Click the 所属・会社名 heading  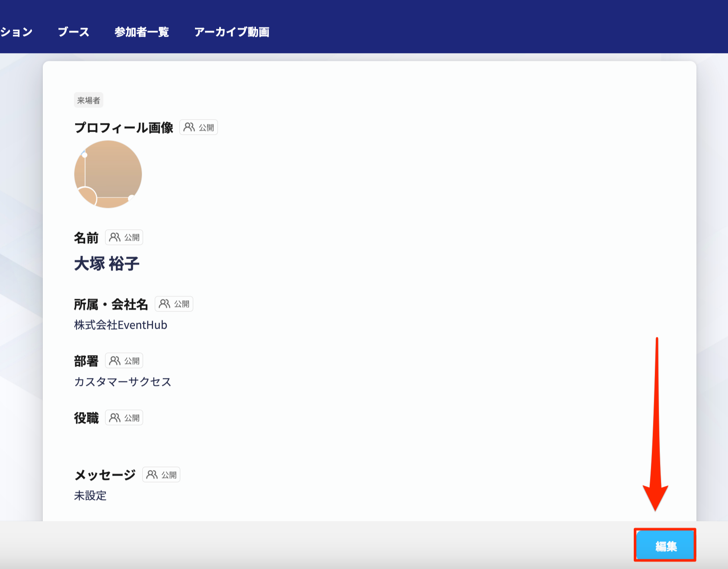[x=111, y=305]
